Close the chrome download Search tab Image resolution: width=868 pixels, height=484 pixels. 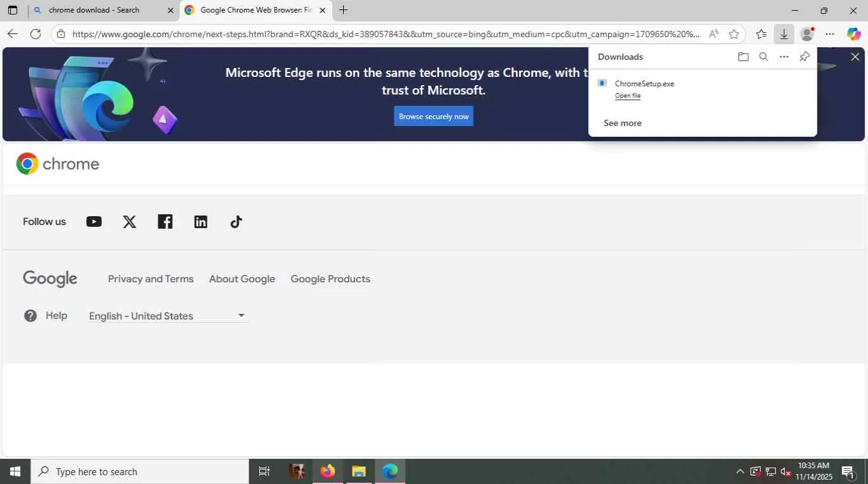(170, 10)
